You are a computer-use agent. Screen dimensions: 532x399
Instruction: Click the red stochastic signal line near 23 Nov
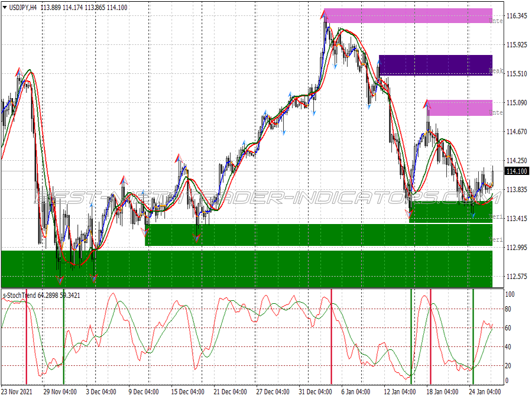click(x=27, y=336)
